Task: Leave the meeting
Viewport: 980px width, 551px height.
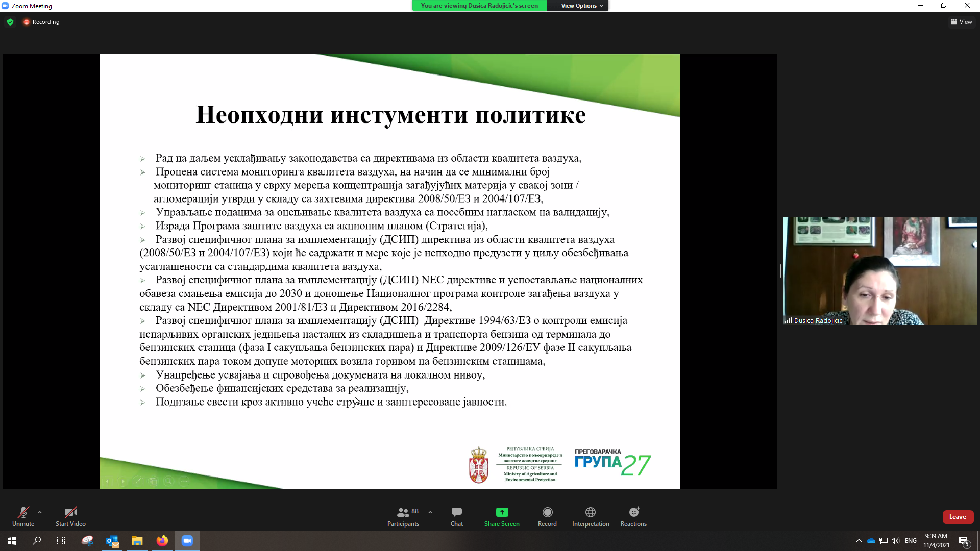Action: 958,517
